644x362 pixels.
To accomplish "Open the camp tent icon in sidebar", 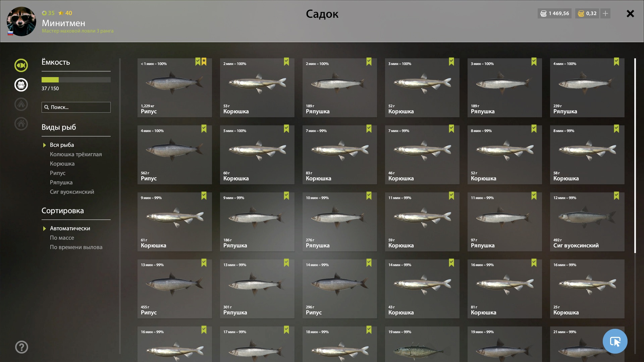I will [21, 104].
